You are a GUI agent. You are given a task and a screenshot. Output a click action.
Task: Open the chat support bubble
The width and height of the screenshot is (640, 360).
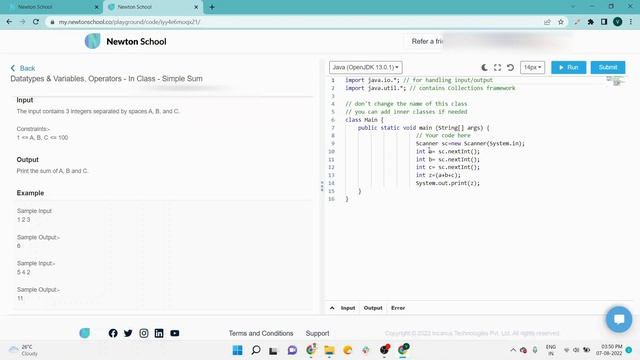(619, 319)
